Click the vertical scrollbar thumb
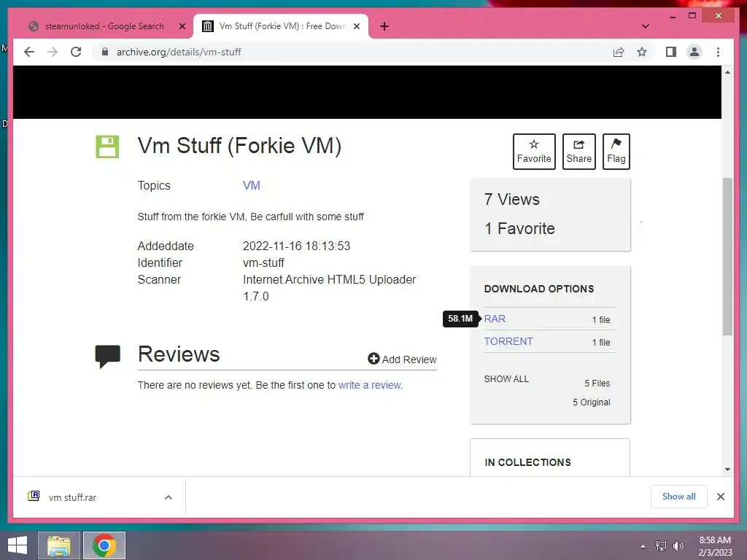The height and width of the screenshot is (560, 747). (x=727, y=257)
